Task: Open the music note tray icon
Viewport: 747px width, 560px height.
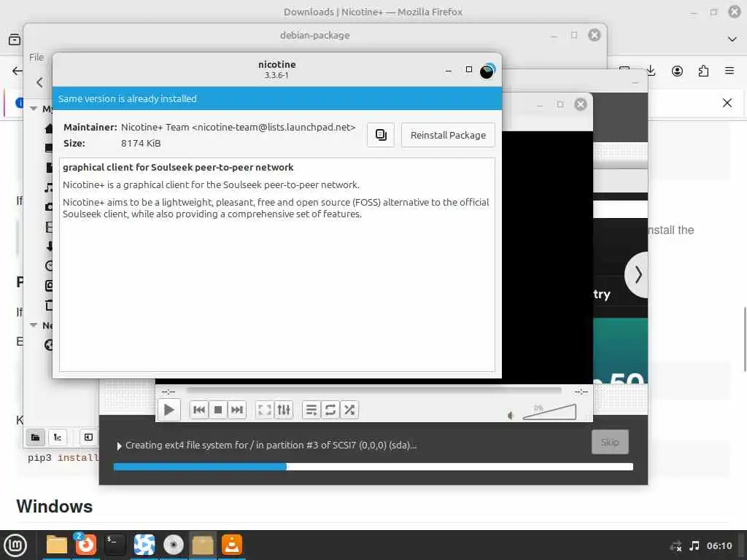Action: 694,545
